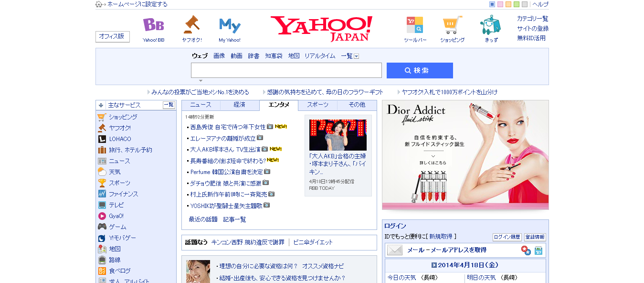Choose the gray page color swatch
This screenshot has width=644, height=283.
tap(525, 4)
